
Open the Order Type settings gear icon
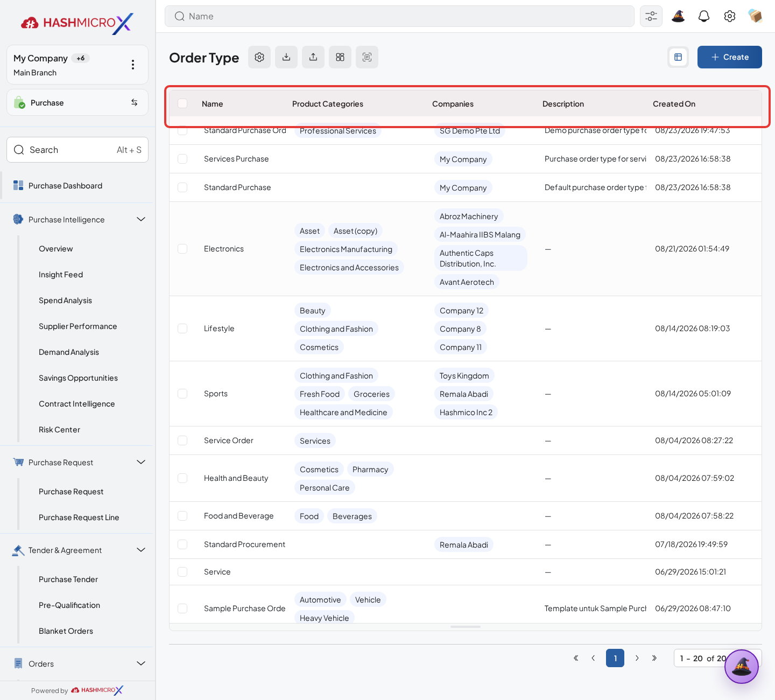pyautogui.click(x=259, y=57)
